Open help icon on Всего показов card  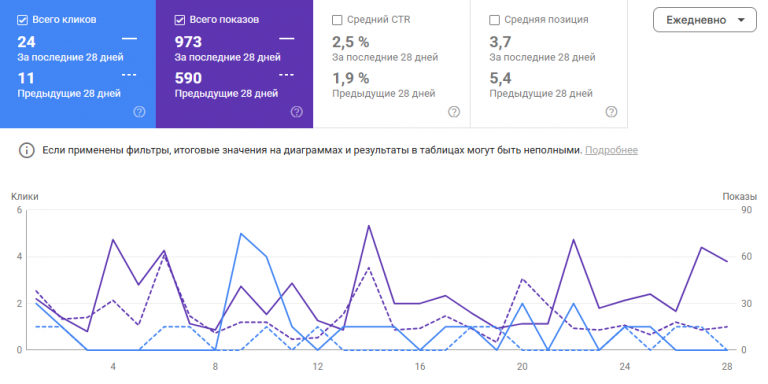(x=296, y=112)
